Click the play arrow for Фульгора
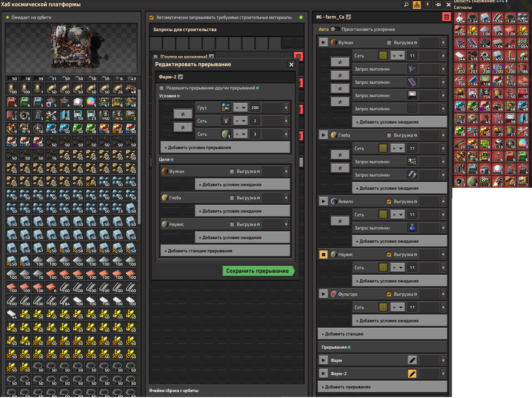 [324, 294]
